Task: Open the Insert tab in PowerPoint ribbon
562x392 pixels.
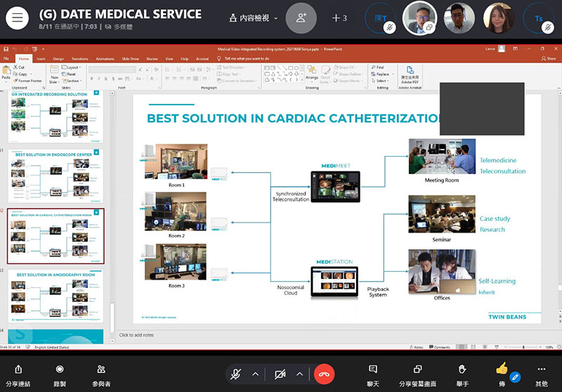Action: point(41,59)
